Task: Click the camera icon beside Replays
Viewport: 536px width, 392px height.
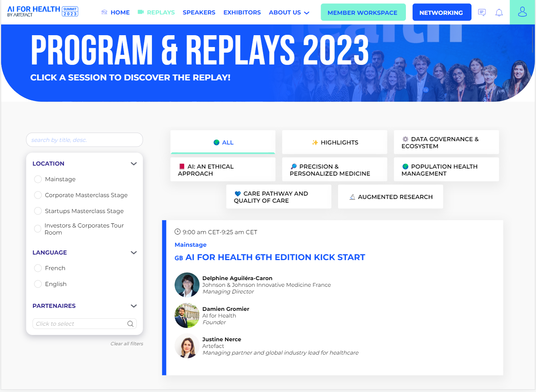Action: click(x=141, y=12)
